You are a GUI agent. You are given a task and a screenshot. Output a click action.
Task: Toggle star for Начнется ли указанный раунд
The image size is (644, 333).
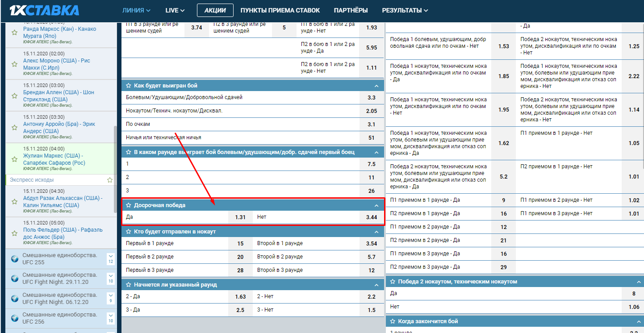point(129,285)
